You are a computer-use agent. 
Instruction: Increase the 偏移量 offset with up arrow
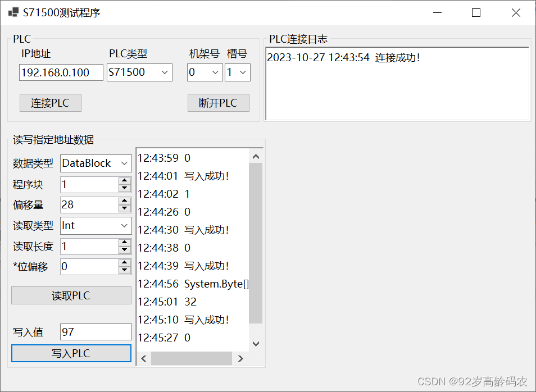tap(125, 201)
